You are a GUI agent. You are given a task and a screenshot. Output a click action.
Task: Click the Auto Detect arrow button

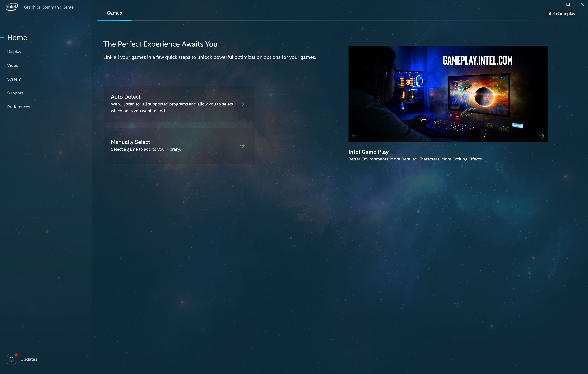tap(242, 104)
